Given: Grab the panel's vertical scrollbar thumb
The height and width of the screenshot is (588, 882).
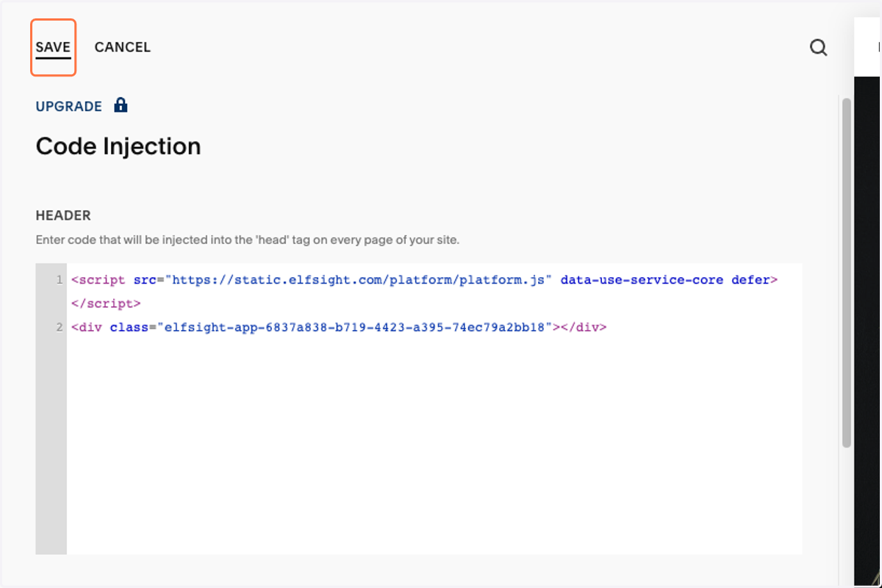Looking at the screenshot, I should (x=847, y=272).
